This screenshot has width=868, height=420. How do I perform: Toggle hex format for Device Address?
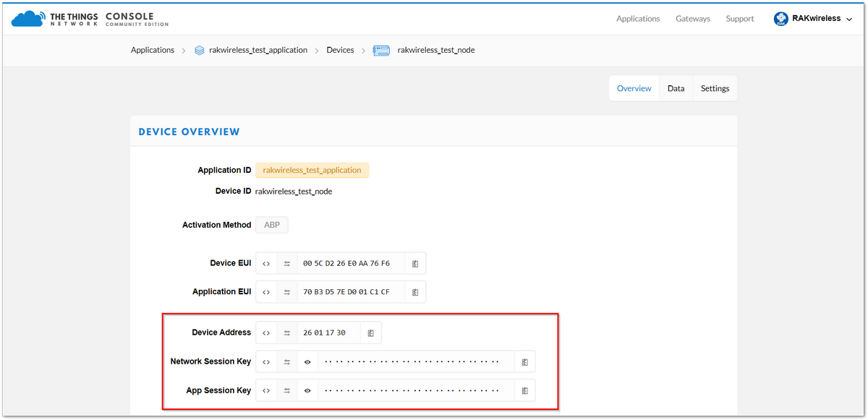(x=266, y=333)
